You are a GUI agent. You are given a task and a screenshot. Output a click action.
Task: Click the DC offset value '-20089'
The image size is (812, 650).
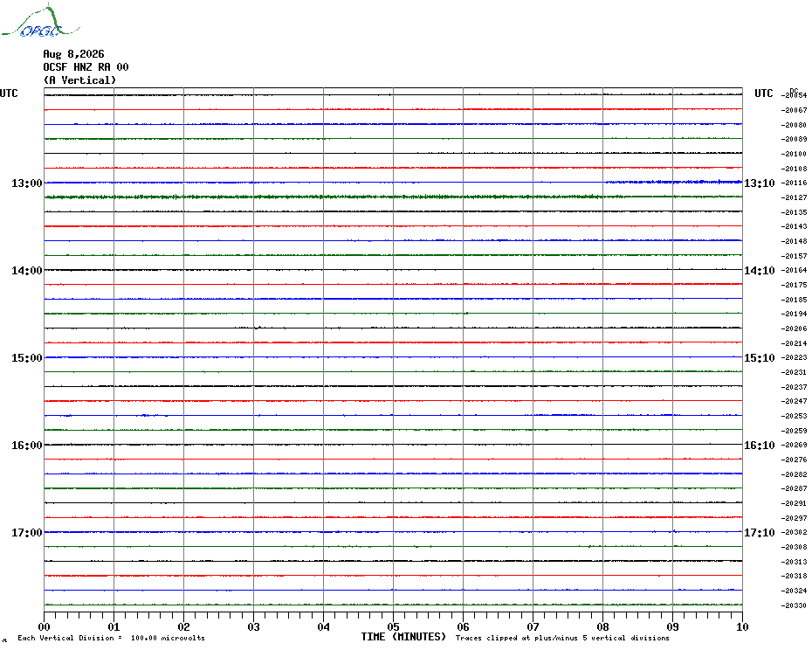tap(794, 140)
